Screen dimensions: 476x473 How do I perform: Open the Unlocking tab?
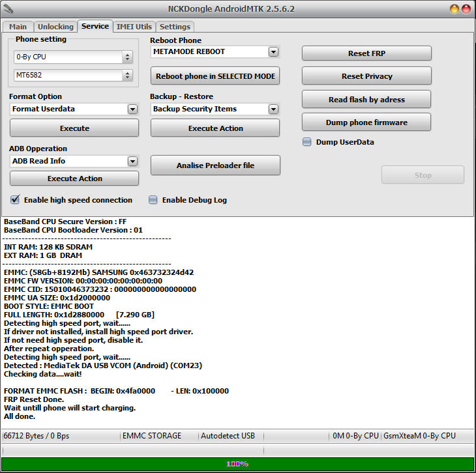(x=55, y=27)
